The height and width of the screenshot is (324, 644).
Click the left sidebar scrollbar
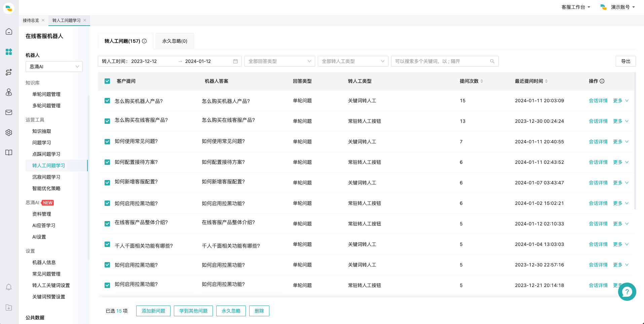88,177
